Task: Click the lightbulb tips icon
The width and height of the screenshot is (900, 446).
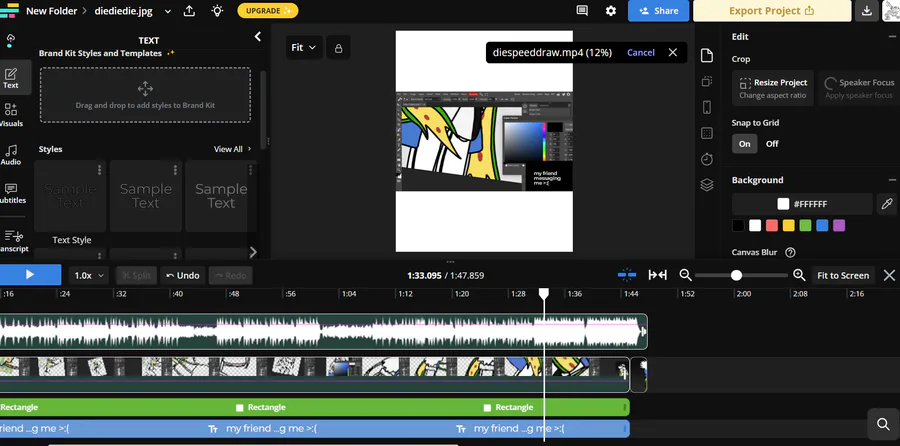Action: coord(217,11)
